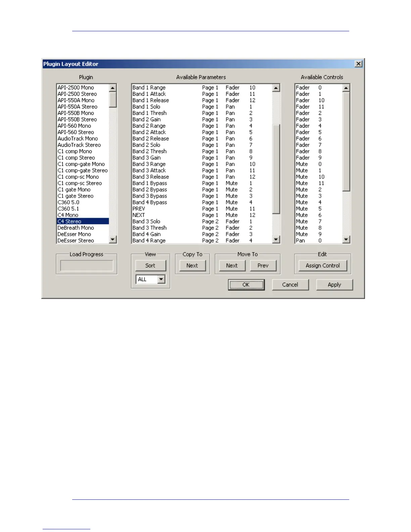Click the Assign Control button
The image size is (411, 532).
tap(323, 265)
